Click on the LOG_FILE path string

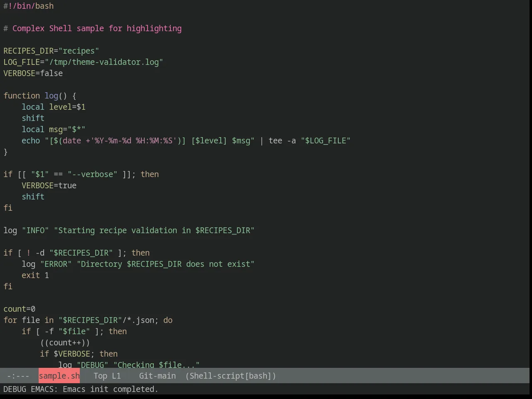104,62
